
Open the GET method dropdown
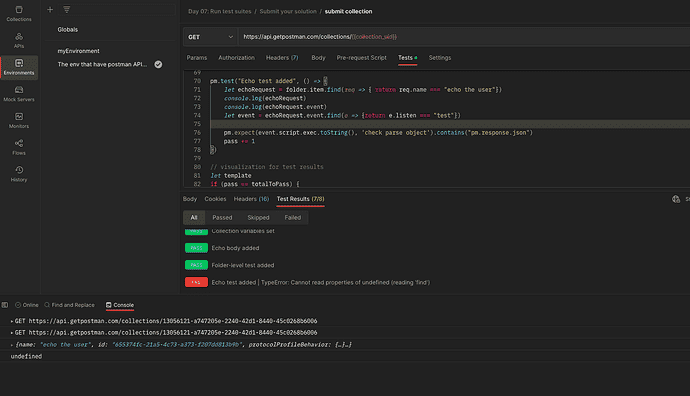click(x=210, y=37)
